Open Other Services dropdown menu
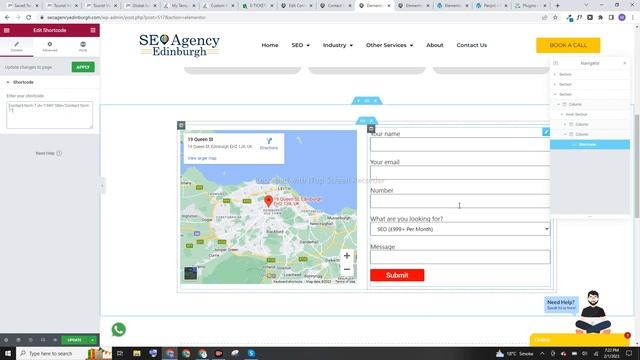Image resolution: width=640 pixels, height=360 pixels. point(389,45)
